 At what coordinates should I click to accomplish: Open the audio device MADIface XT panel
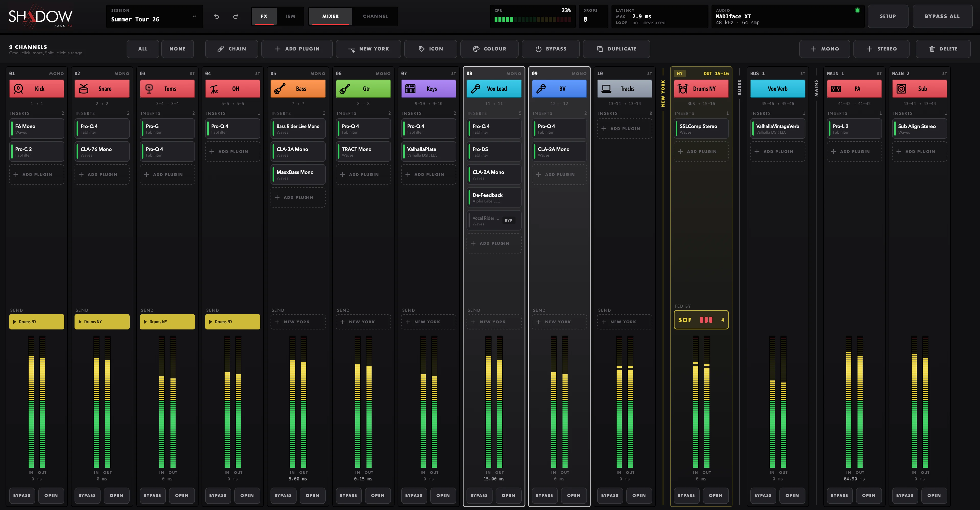(788, 16)
